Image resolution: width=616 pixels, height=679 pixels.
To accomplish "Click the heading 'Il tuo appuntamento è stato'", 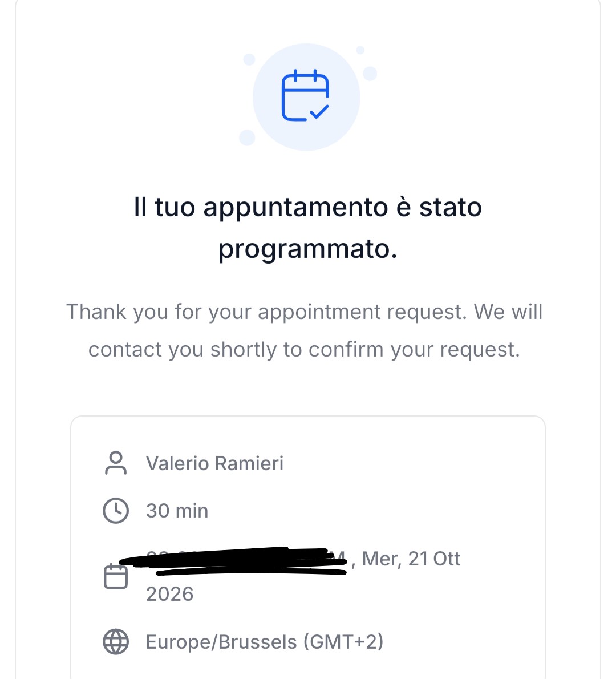I will pos(308,207).
